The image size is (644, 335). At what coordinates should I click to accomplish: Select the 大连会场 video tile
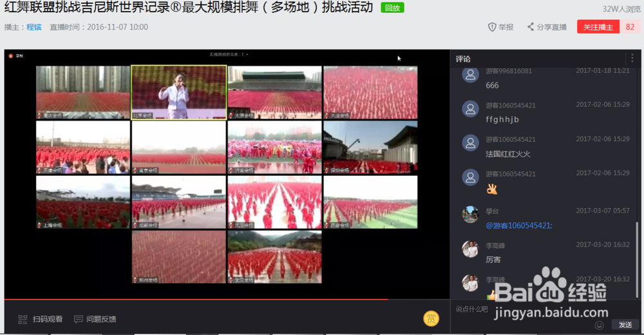point(370,93)
